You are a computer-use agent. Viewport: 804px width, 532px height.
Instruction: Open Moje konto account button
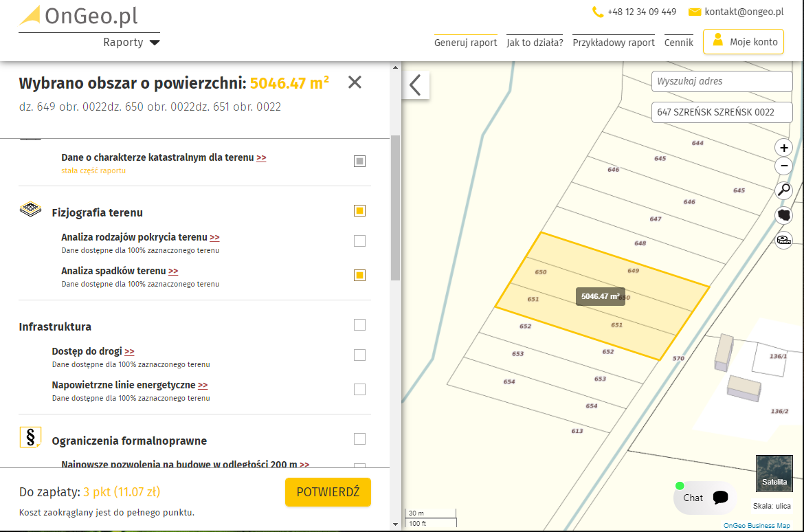click(x=744, y=42)
